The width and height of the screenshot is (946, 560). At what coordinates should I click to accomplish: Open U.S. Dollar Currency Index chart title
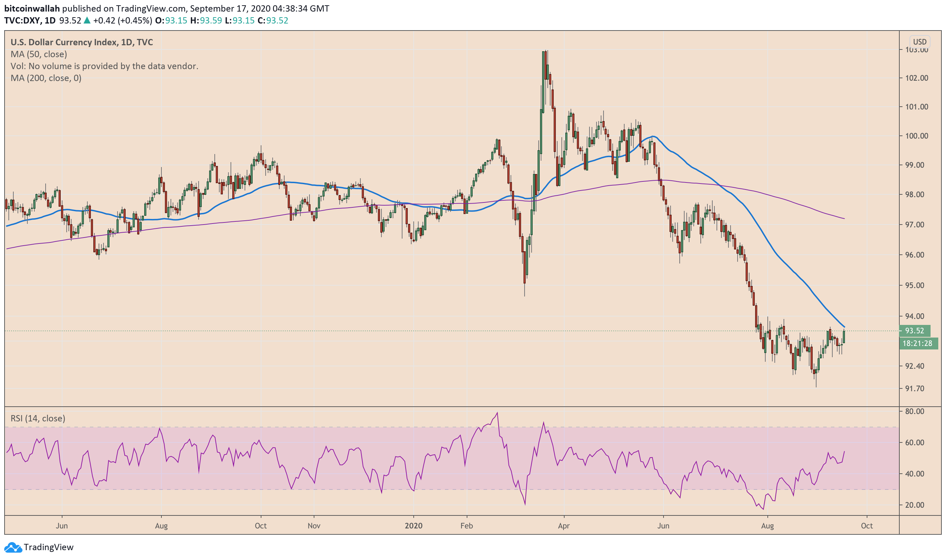tap(81, 42)
